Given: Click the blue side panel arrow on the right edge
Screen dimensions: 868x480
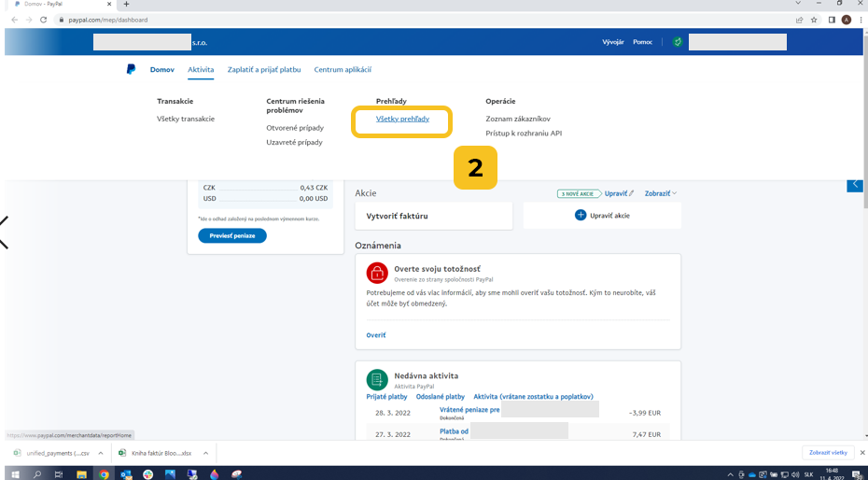Looking at the screenshot, I should 855,184.
